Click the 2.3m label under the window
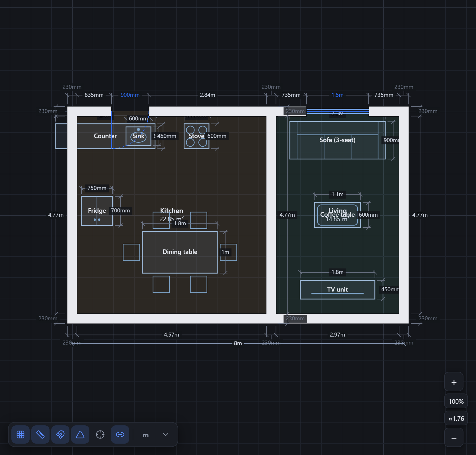The height and width of the screenshot is (455, 476). [x=337, y=114]
